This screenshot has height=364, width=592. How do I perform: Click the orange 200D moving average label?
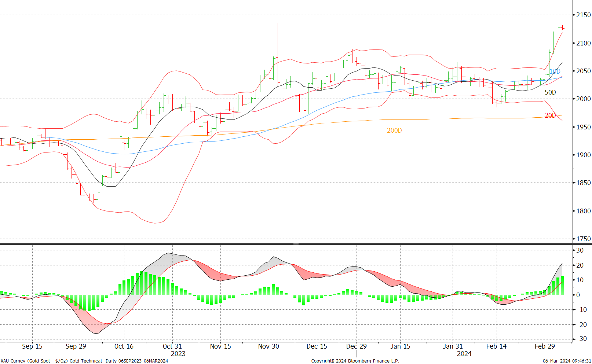[394, 130]
